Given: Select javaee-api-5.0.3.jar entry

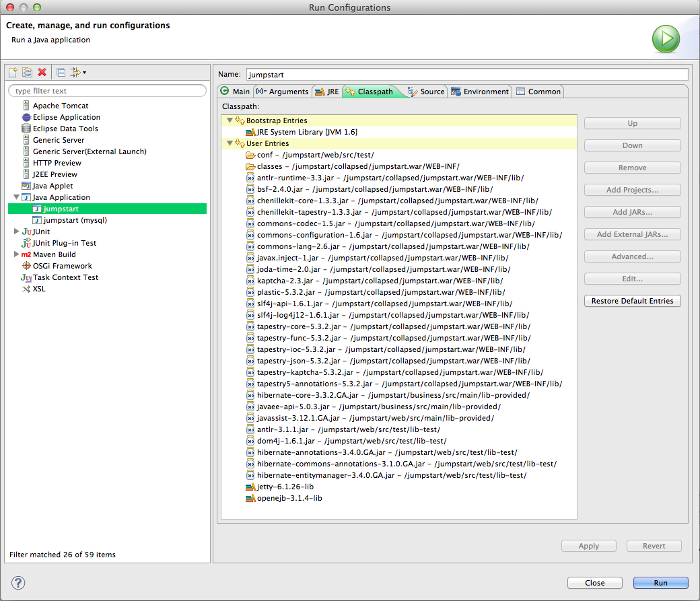Looking at the screenshot, I should (373, 406).
